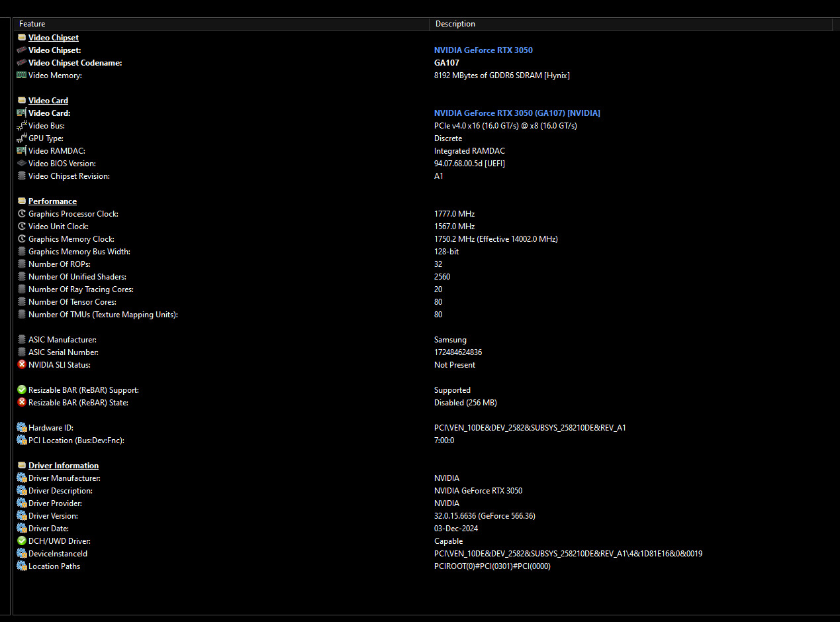The image size is (840, 622).
Task: Select the Video Chipset section heading
Action: tap(53, 38)
